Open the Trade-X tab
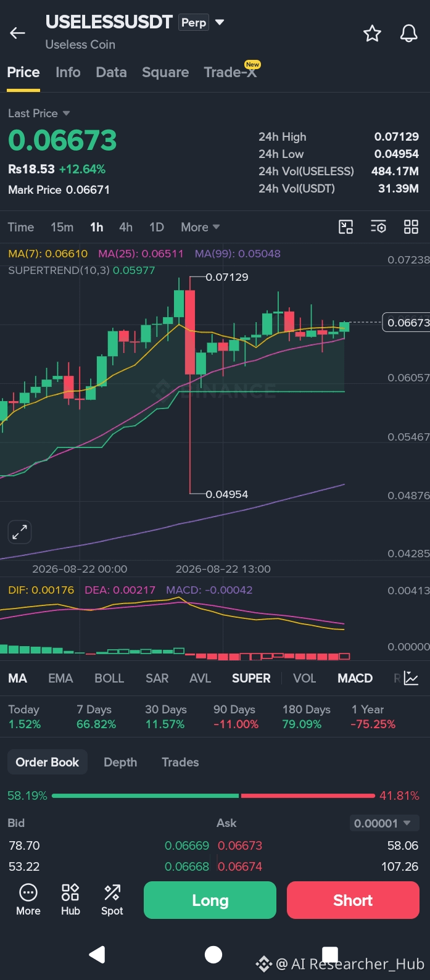This screenshot has height=980, width=430. pos(230,72)
